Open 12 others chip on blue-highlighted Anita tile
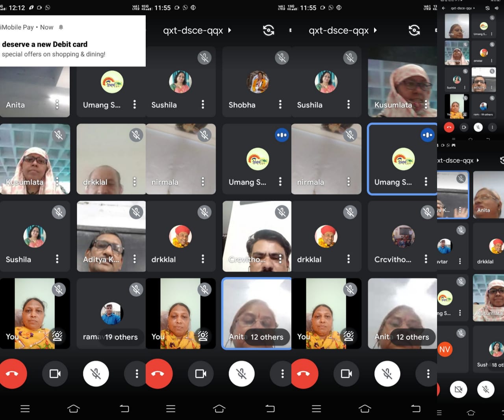504x420 pixels. coord(267,337)
